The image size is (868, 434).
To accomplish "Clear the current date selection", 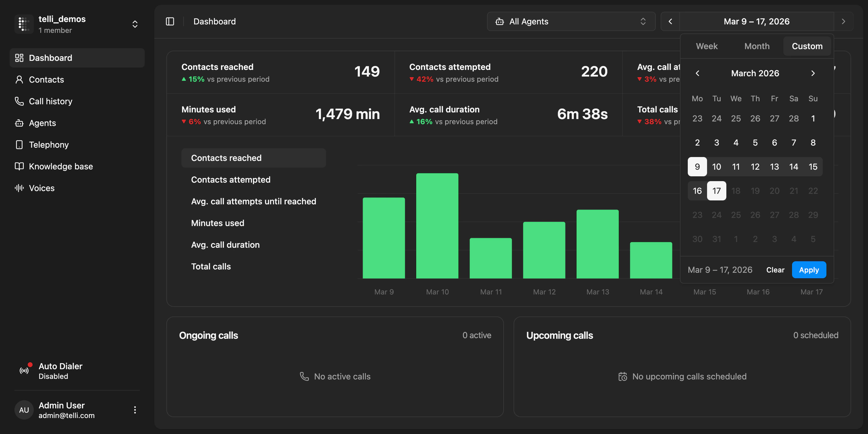I will [x=775, y=269].
